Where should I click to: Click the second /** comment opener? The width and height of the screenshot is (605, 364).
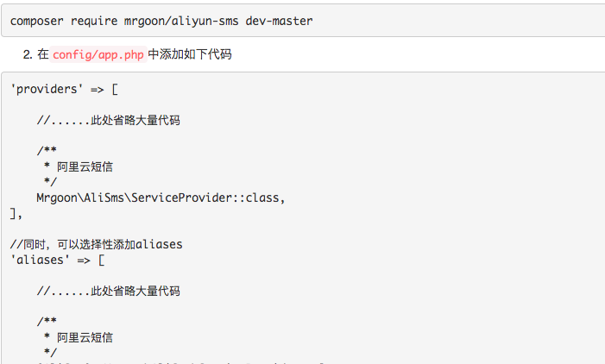[47, 321]
